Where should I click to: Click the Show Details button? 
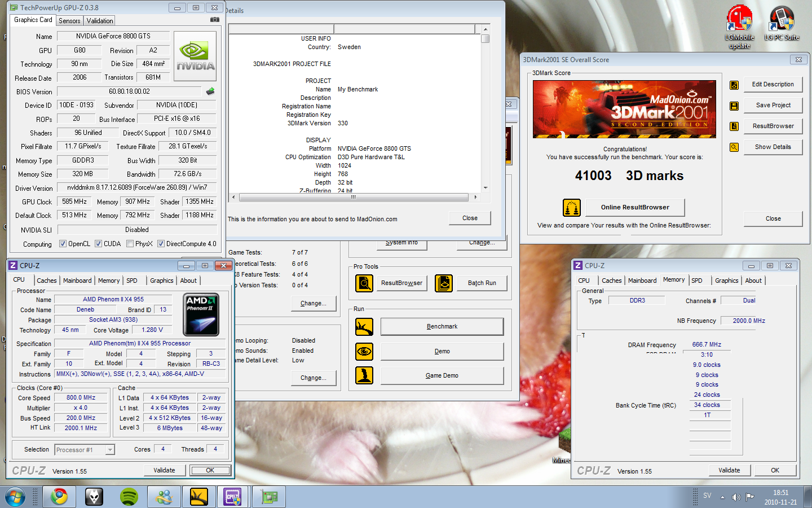[x=773, y=147]
